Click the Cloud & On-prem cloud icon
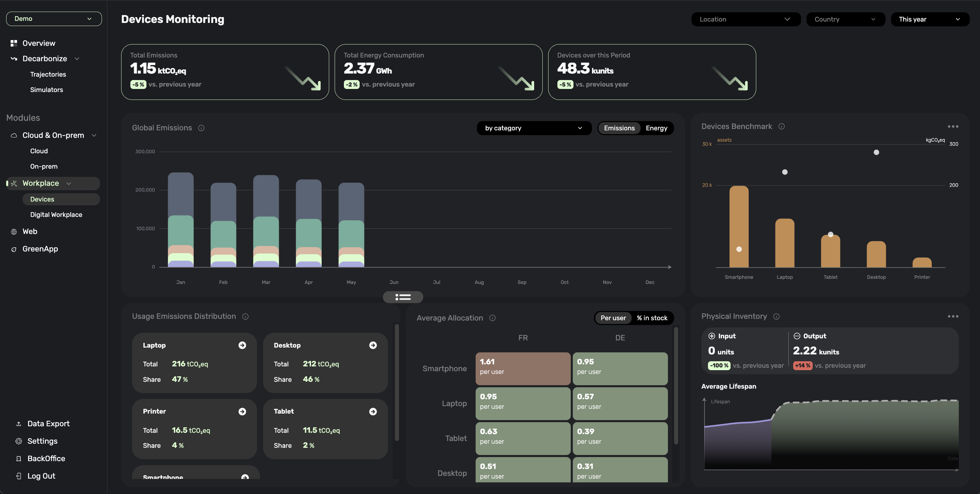 14,135
